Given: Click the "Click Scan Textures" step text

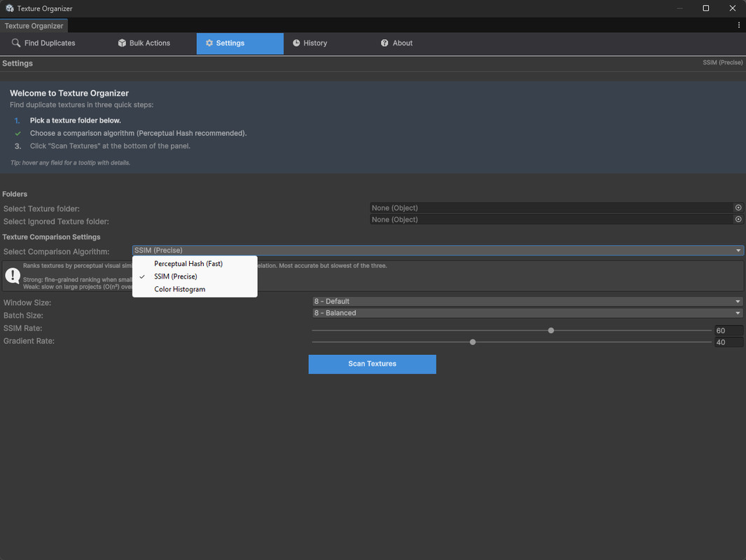Looking at the screenshot, I should click(x=110, y=146).
